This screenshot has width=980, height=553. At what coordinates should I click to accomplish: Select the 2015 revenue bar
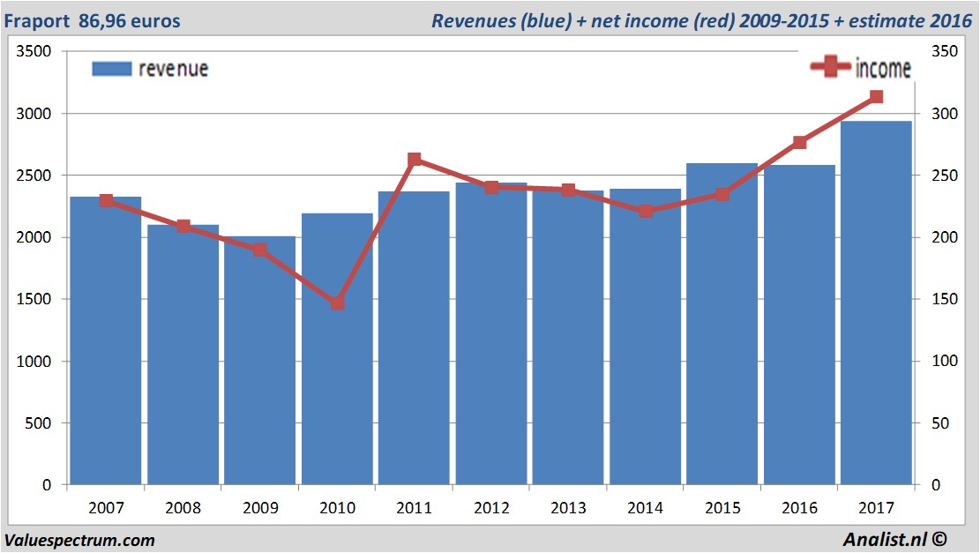(722, 325)
